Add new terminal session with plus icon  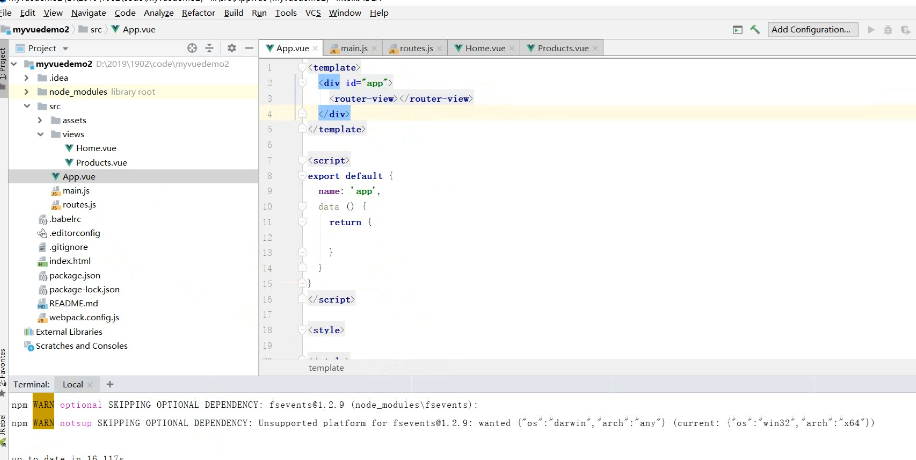click(x=110, y=384)
